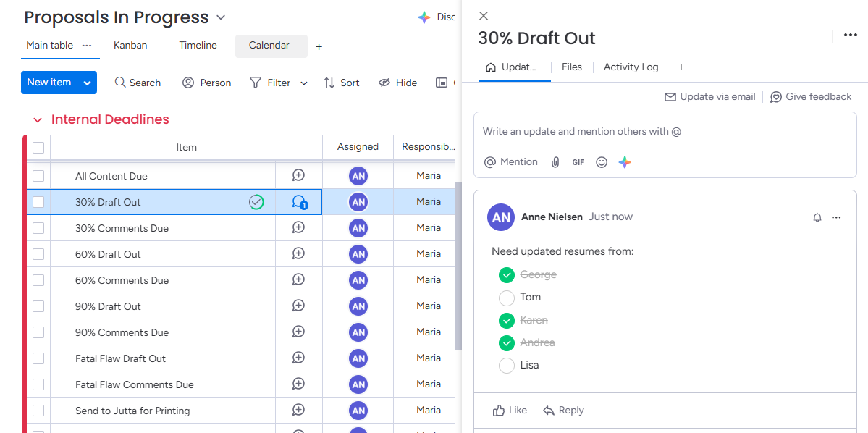
Task: Click the attach file paperclip icon
Action: coord(555,162)
